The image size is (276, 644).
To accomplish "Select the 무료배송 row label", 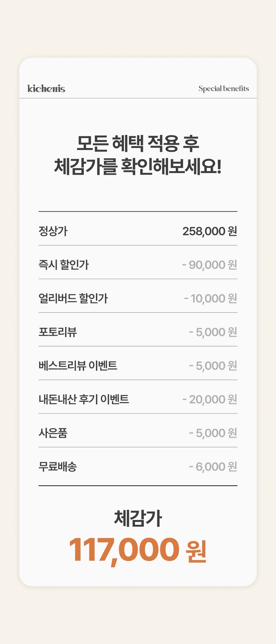I will point(58,467).
